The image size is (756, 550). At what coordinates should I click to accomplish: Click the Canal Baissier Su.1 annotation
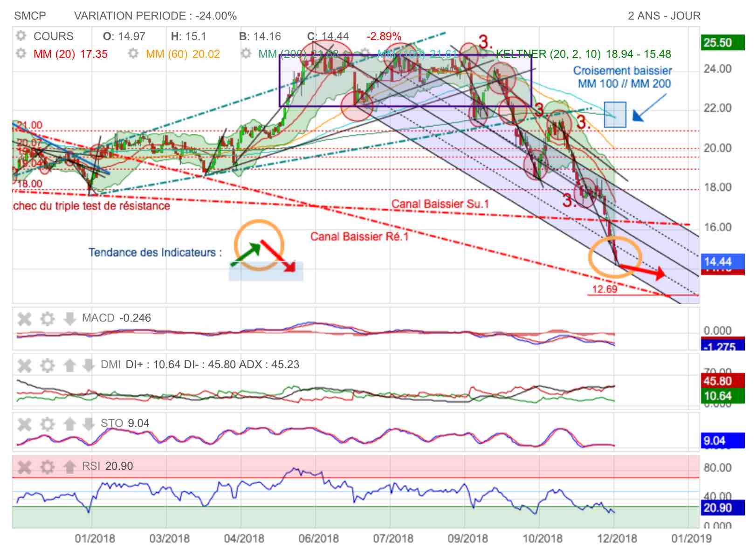[440, 204]
